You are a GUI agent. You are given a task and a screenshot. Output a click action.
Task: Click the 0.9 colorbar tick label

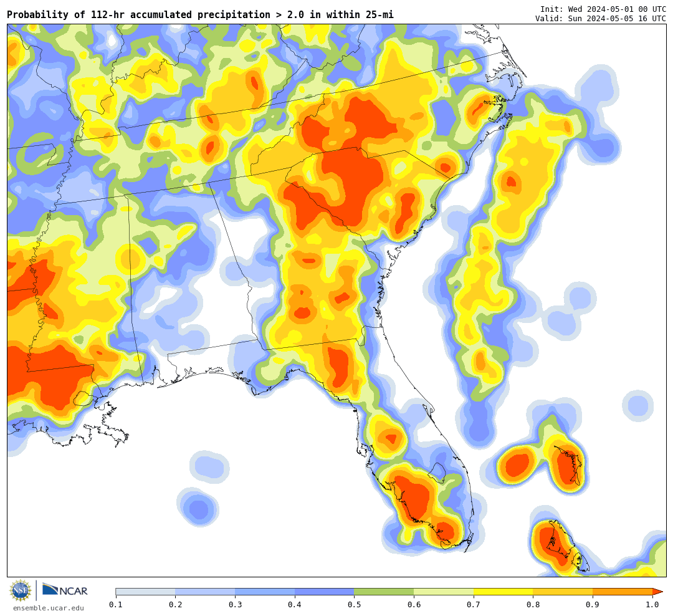tap(593, 605)
